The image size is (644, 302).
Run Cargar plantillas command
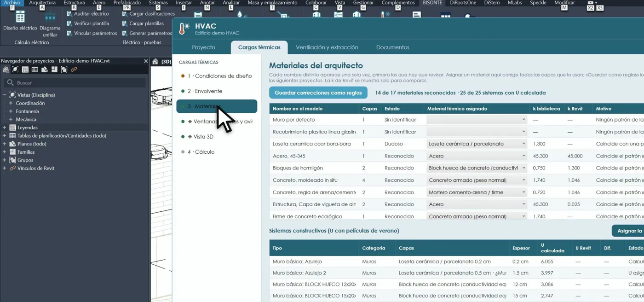pyautogui.click(x=143, y=23)
